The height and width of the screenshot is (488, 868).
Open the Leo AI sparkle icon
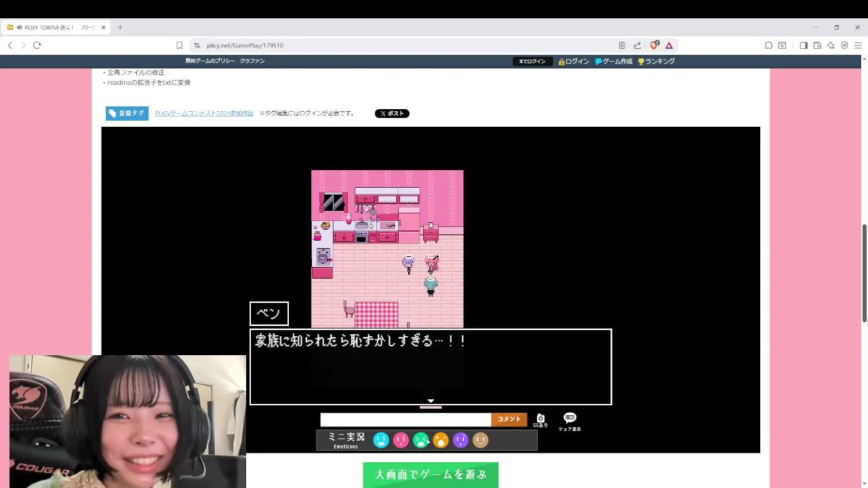[x=831, y=45]
